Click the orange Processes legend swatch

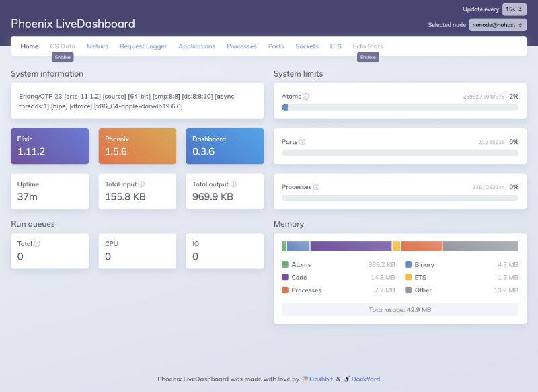point(284,290)
